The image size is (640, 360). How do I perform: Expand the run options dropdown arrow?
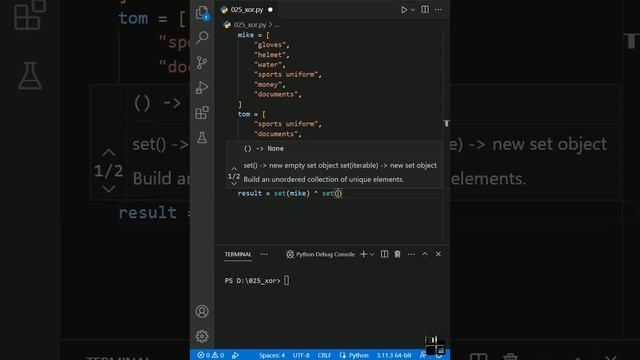(x=413, y=10)
